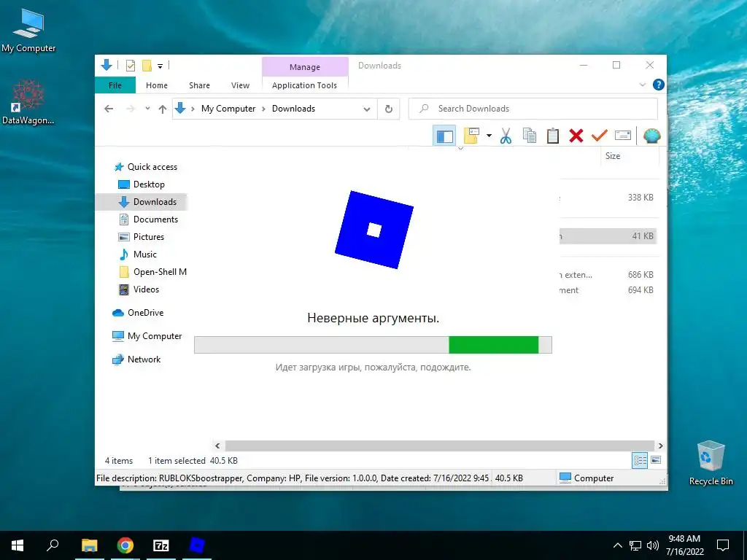Open Google Chrome from the taskbar
Image resolution: width=747 pixels, height=560 pixels.
coord(125,545)
